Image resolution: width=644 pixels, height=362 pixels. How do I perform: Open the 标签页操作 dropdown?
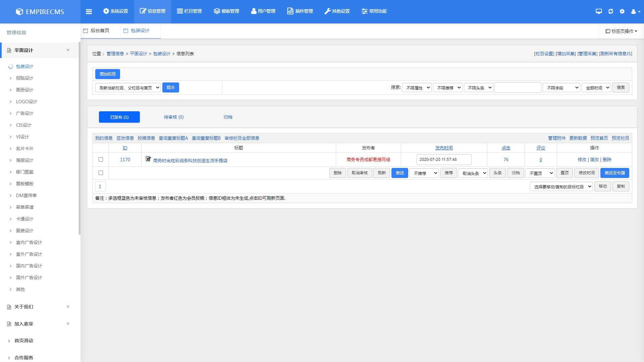point(621,31)
